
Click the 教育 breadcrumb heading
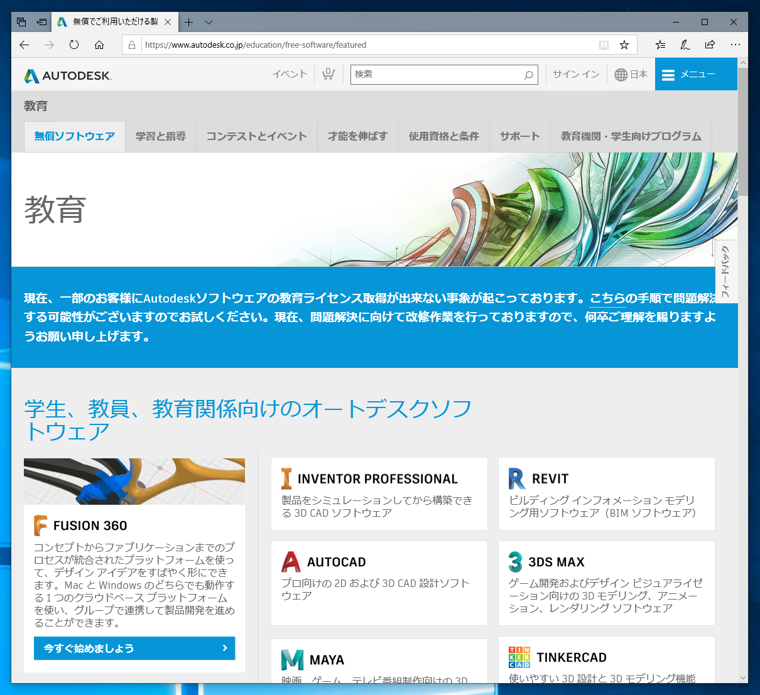(x=36, y=106)
